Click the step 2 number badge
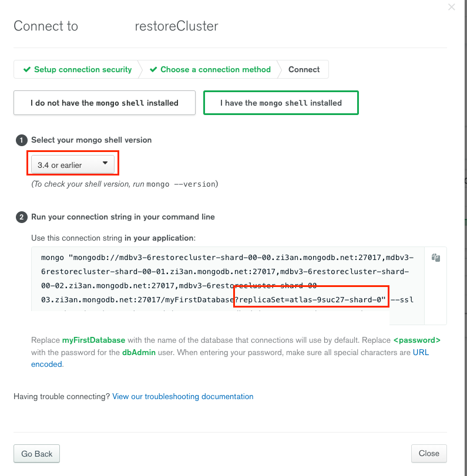The image size is (467, 476). point(22,217)
